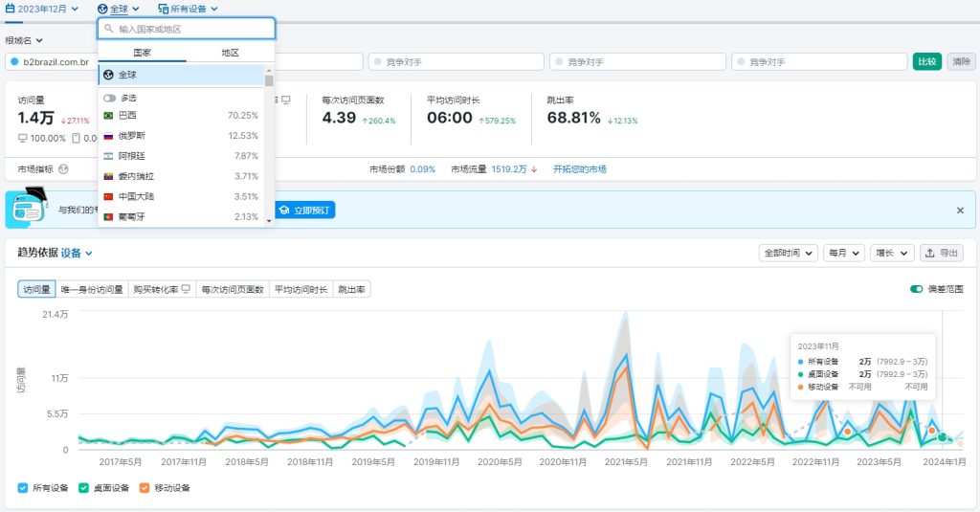The image size is (980, 512).
Task: Click the devices icon beside 所有设备
Action: tap(163, 9)
